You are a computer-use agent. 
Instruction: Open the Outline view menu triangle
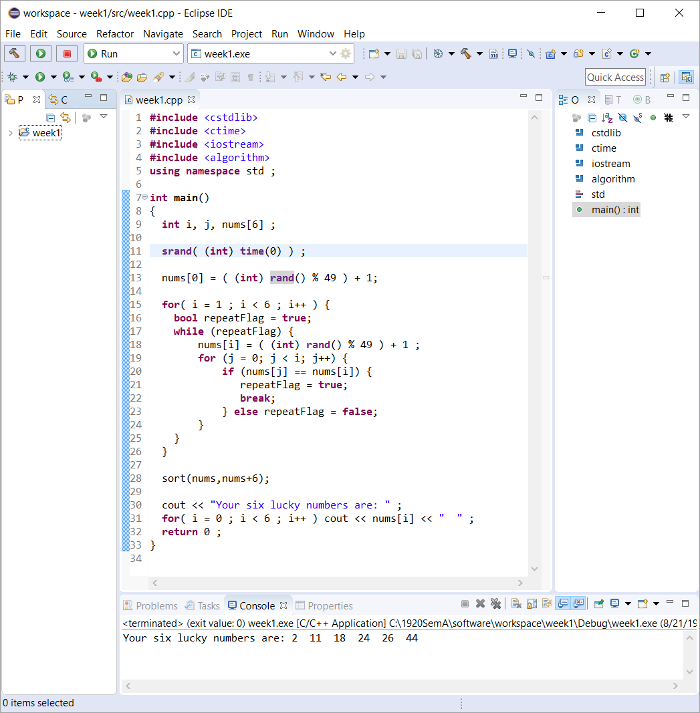tap(686, 117)
